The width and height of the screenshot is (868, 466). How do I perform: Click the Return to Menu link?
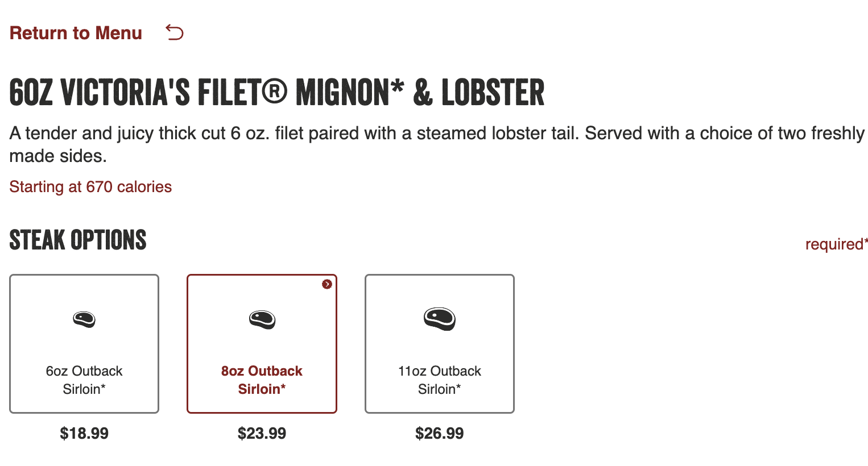[76, 33]
